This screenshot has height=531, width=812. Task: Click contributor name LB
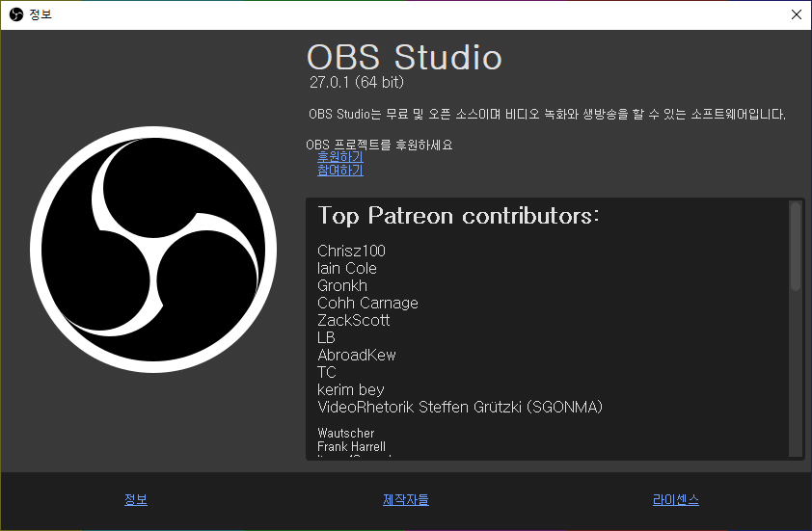click(326, 337)
